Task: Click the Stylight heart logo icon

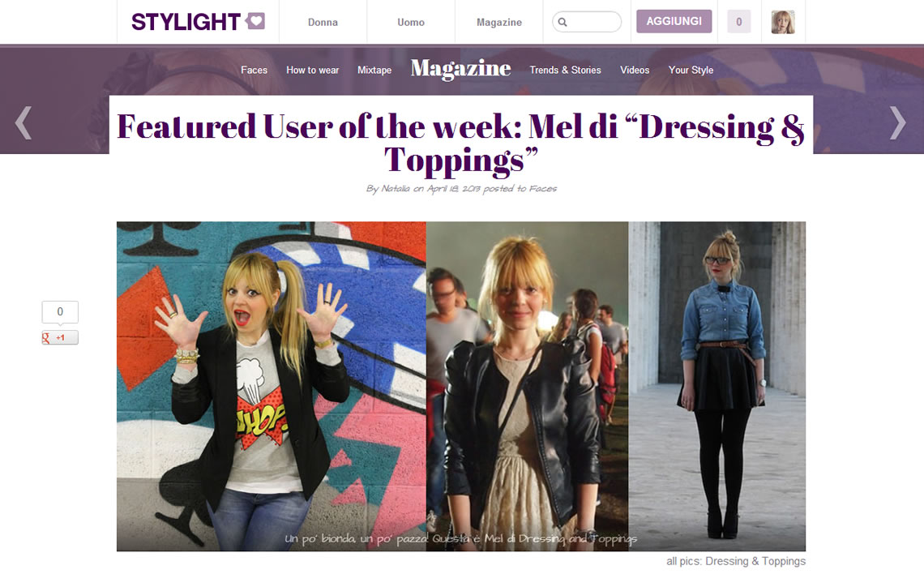Action: (255, 21)
